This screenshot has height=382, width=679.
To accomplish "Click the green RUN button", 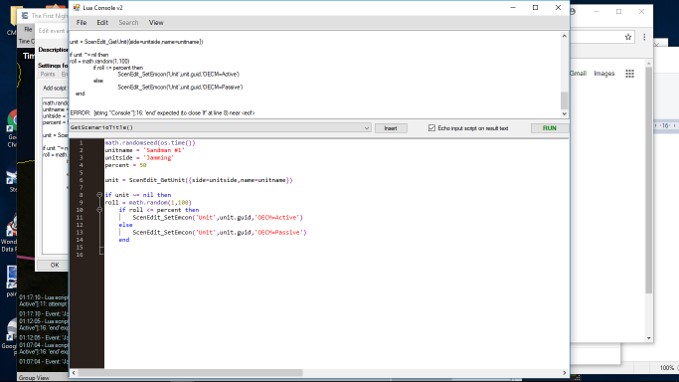I will click(549, 128).
